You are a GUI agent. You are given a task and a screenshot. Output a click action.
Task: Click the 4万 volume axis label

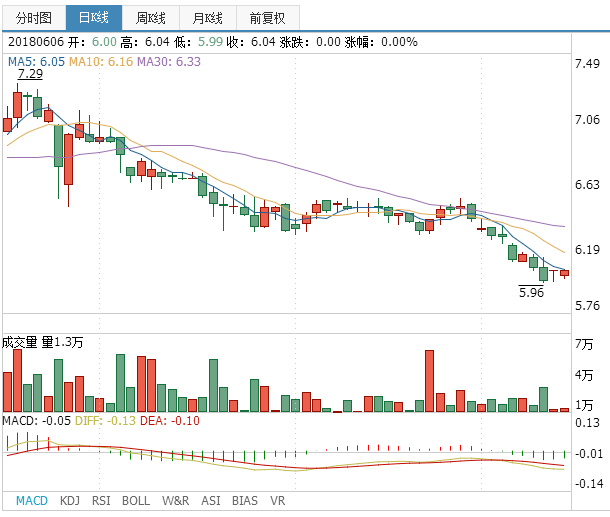584,375
